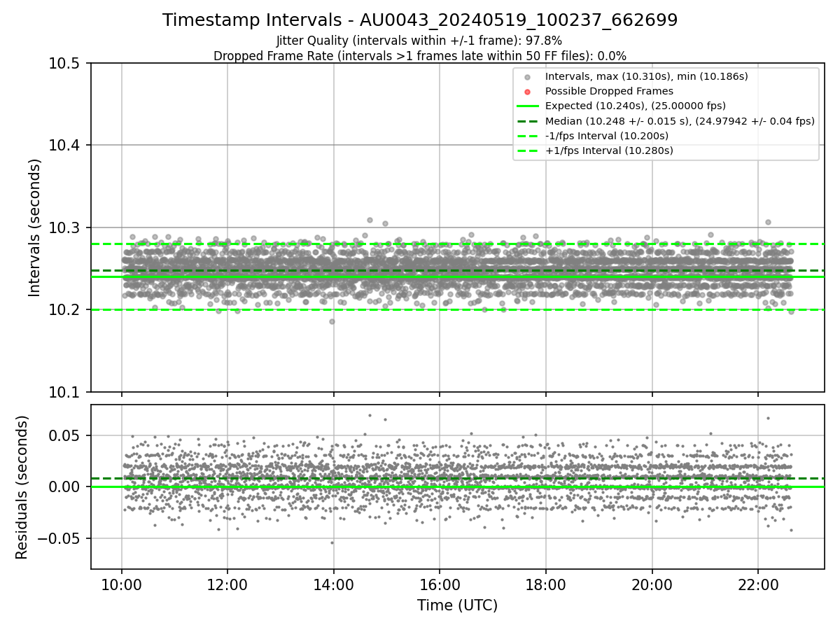
Task: Click the red dot marker for Dropped Frames legend
Action: click(528, 91)
